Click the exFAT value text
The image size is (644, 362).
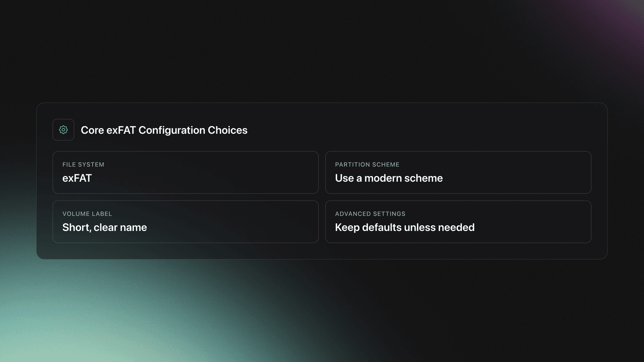tap(77, 178)
